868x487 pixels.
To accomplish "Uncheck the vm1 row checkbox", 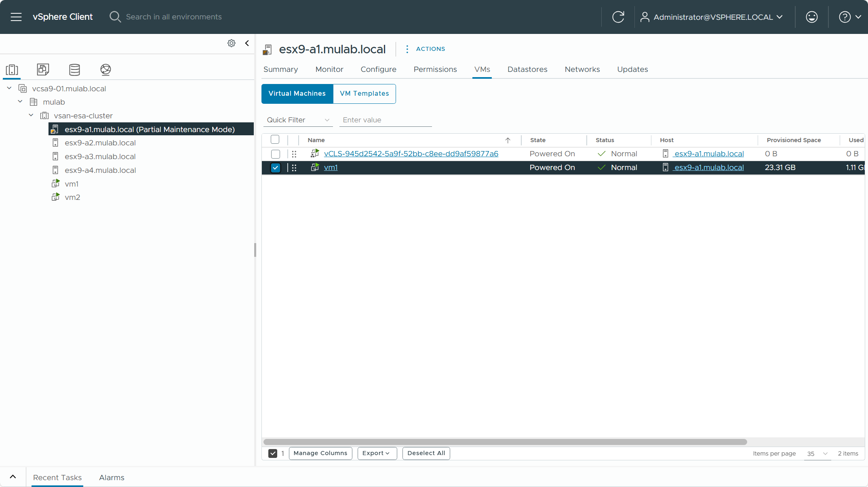I will tap(275, 168).
